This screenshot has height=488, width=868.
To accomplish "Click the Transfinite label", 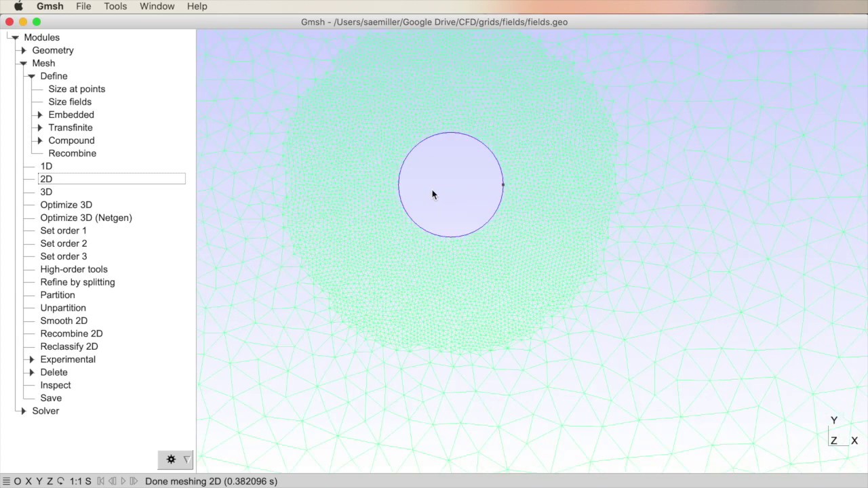I will click(x=71, y=127).
